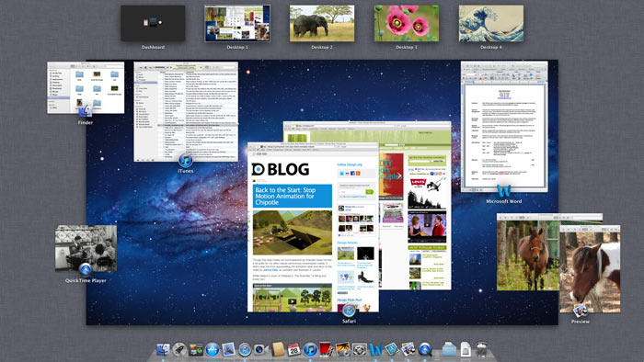Open iCal calendar icon showing 28

(293, 350)
